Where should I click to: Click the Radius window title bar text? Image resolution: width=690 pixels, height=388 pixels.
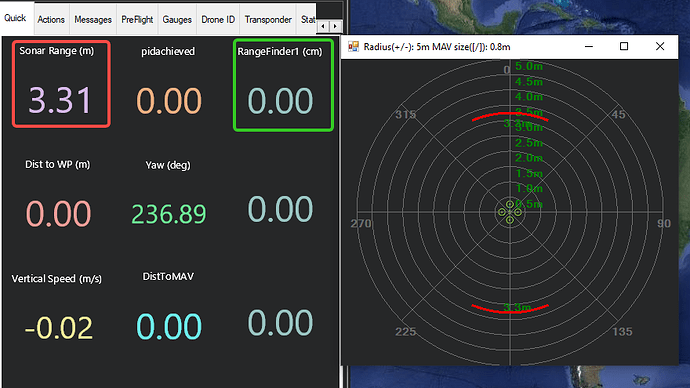click(x=437, y=47)
